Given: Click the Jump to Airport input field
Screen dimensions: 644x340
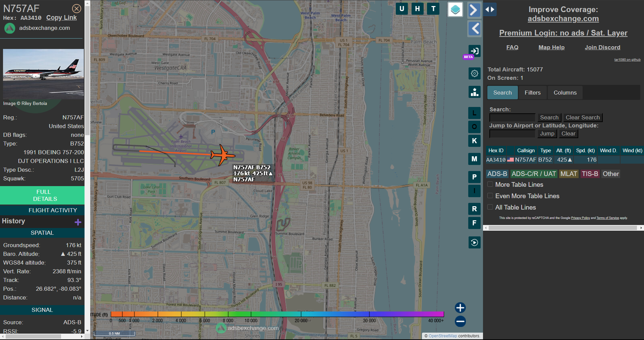Looking at the screenshot, I should [512, 133].
